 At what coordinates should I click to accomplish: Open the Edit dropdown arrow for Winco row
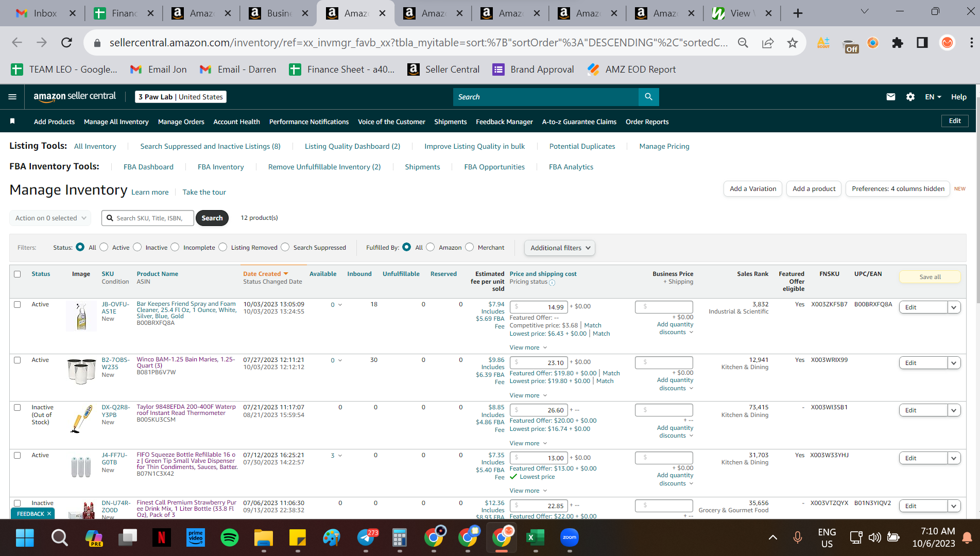point(954,363)
